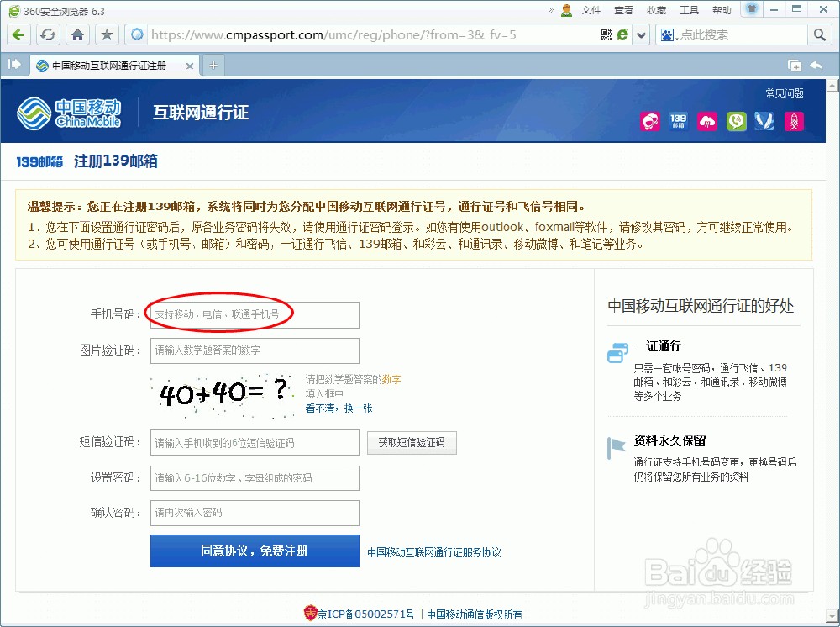The image size is (840, 627).
Task: Open the user account avatar icon
Action: point(566,10)
